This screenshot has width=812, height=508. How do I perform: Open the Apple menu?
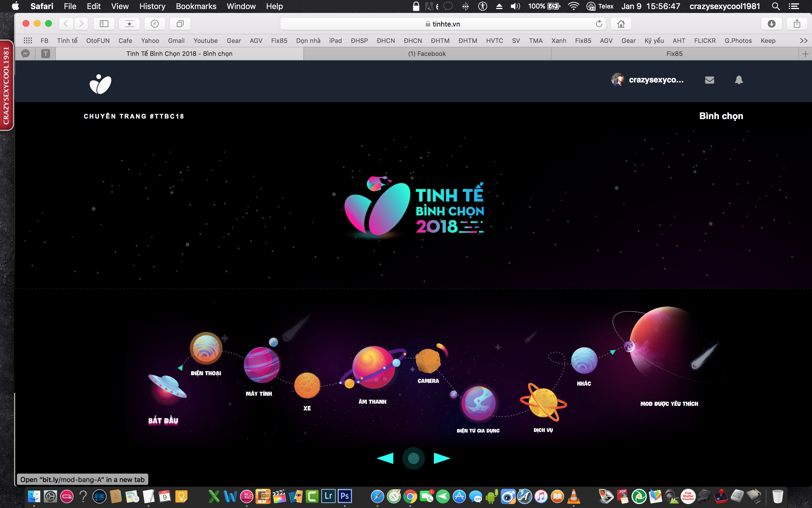pos(16,6)
